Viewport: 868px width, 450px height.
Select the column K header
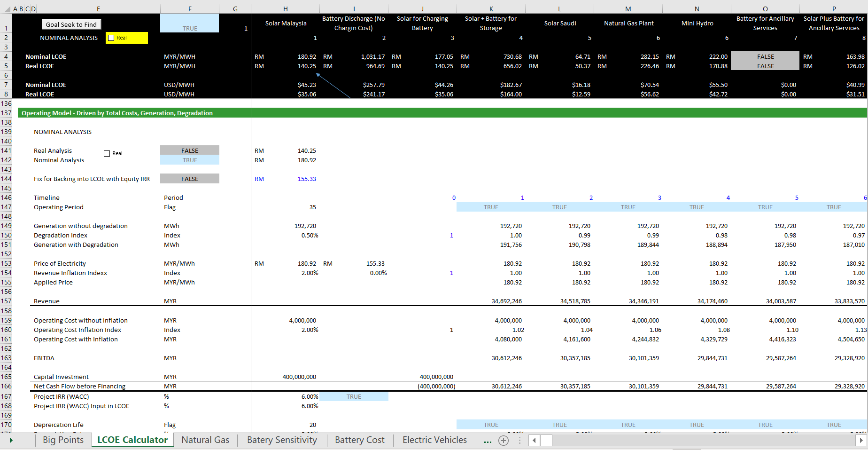491,8
